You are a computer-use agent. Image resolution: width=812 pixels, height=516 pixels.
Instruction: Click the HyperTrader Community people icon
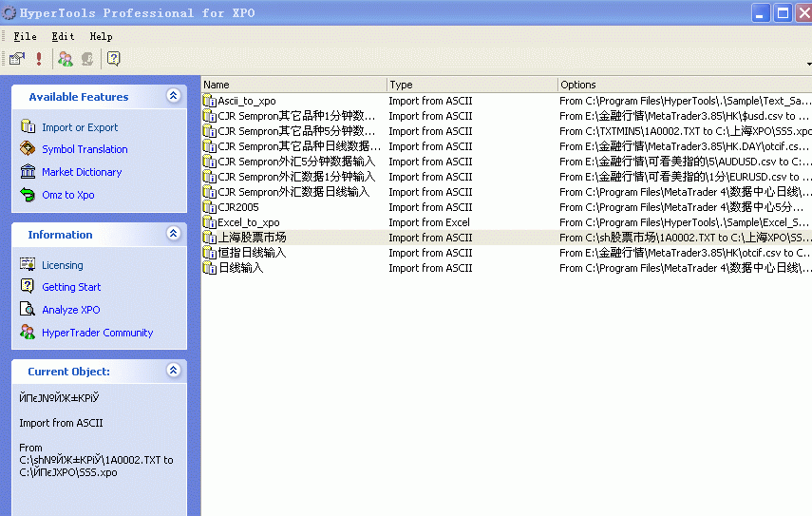pos(28,332)
